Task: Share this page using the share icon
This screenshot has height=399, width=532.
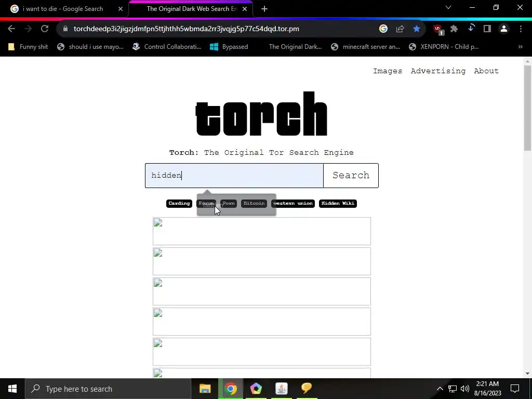Action: [400, 29]
